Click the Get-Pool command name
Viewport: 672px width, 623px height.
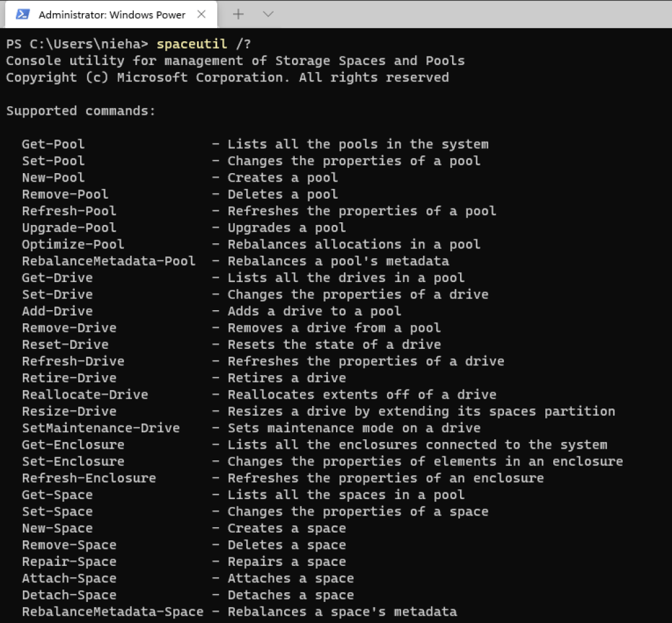(x=53, y=144)
